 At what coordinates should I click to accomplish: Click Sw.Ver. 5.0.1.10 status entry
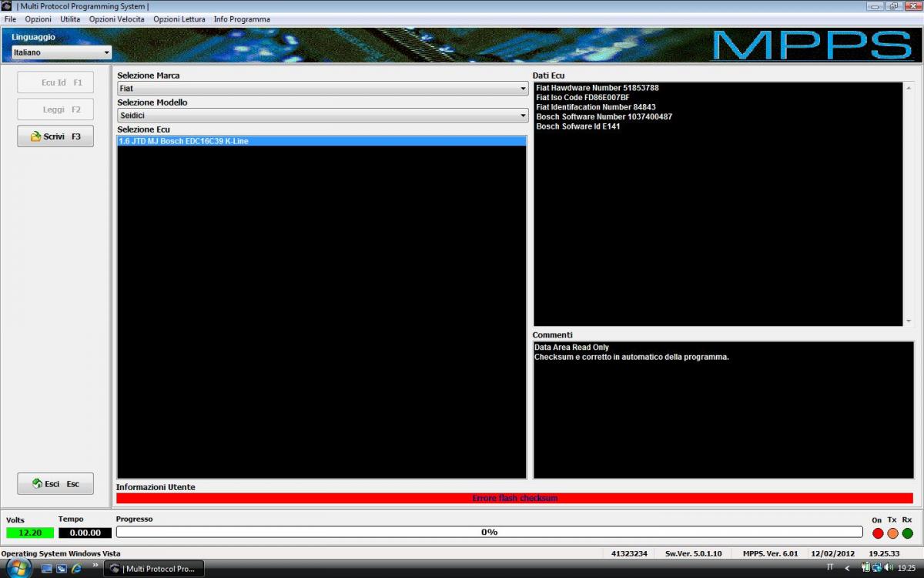694,553
